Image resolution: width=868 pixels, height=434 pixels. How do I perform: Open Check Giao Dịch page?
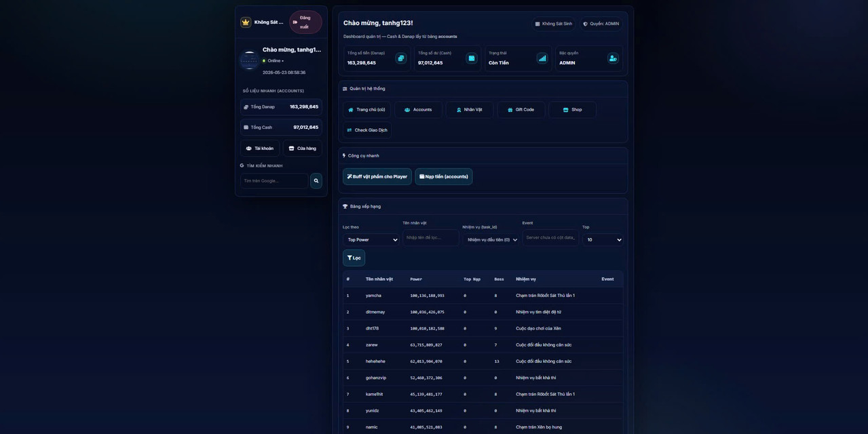click(366, 130)
